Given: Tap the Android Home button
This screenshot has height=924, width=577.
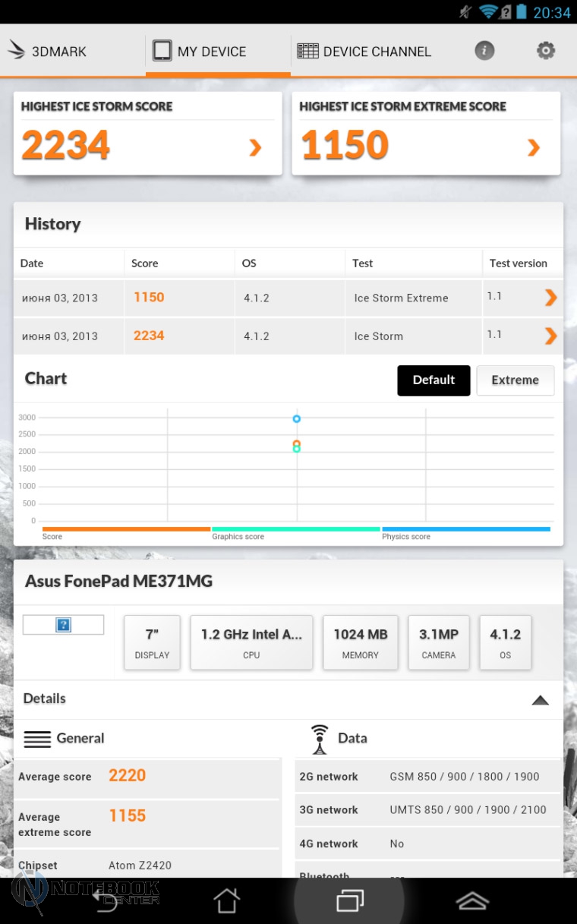Looking at the screenshot, I should click(226, 900).
